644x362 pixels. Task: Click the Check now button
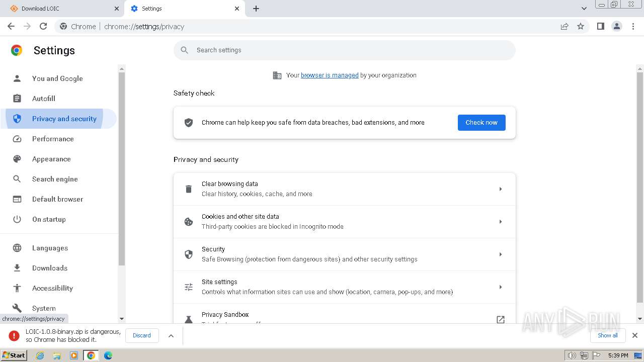481,123
